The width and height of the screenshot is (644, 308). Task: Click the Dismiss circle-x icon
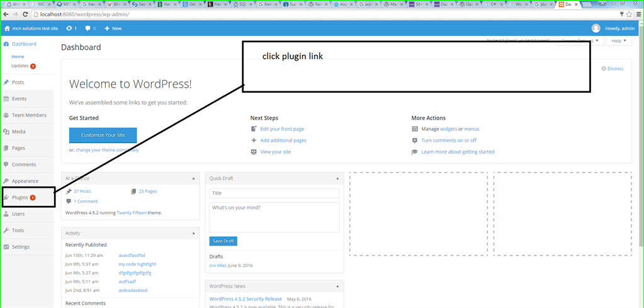click(x=604, y=69)
